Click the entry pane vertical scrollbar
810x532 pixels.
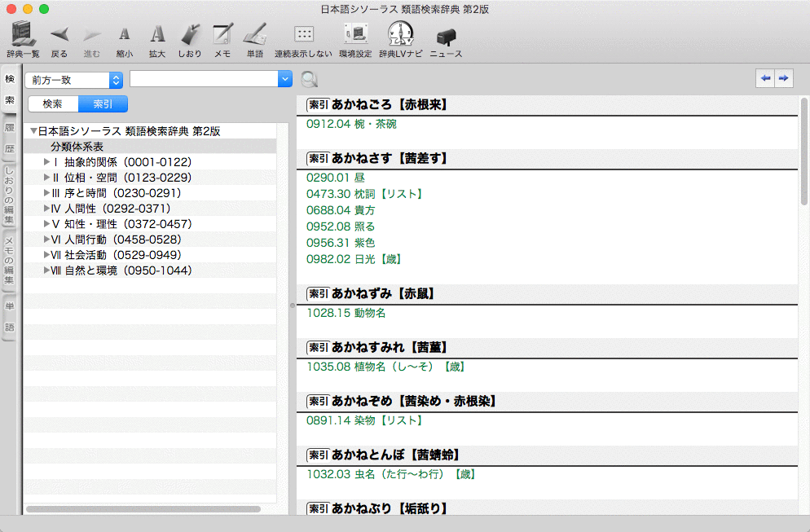(x=803, y=152)
